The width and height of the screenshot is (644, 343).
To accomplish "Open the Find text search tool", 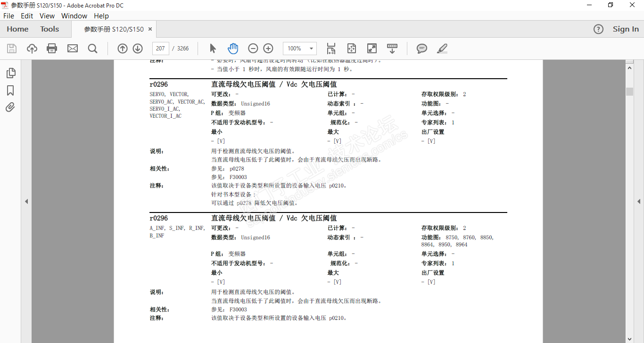I will pos(92,49).
